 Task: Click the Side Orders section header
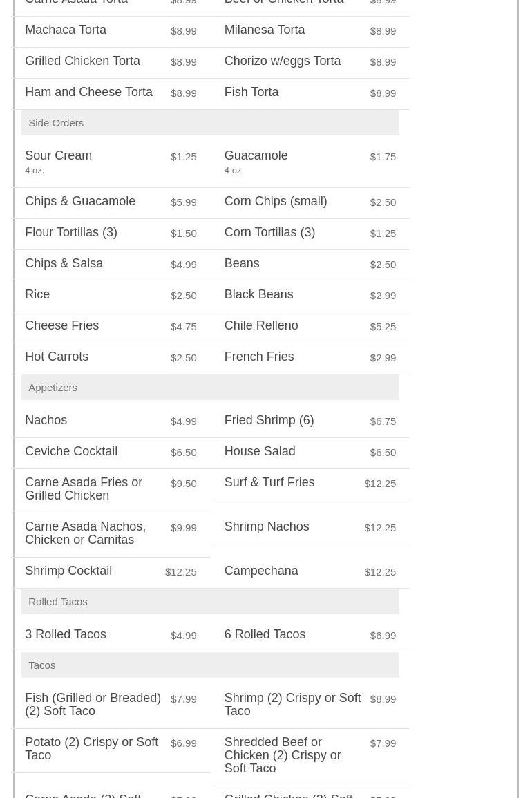point(56,123)
